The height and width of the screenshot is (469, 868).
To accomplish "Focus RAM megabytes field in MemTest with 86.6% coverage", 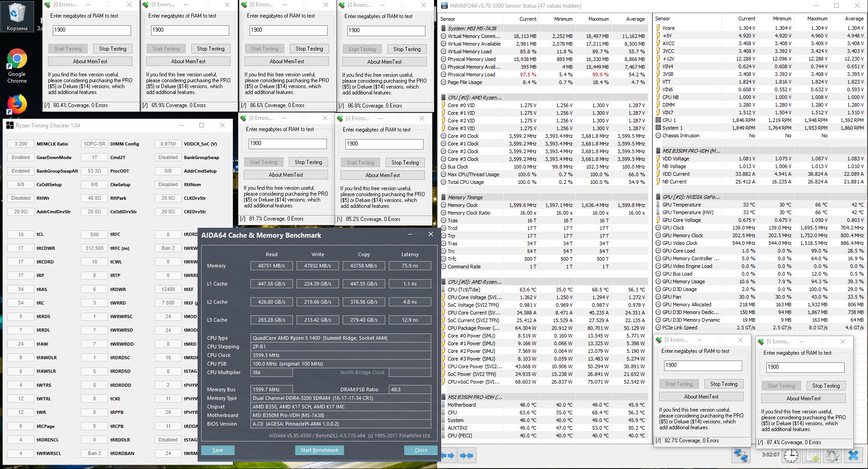I will coord(288,30).
